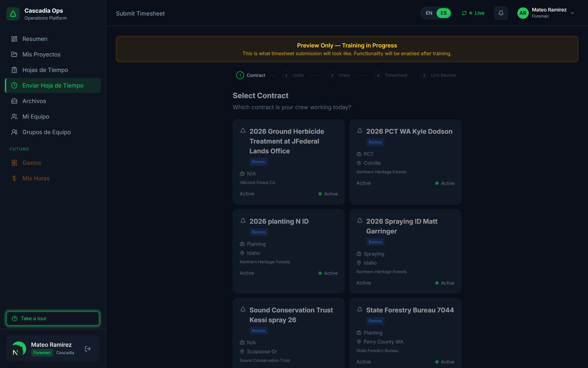Choose the 2026 PCT WA Kyle Dodson contract
Image resolution: width=588 pixels, height=368 pixels.
(405, 162)
